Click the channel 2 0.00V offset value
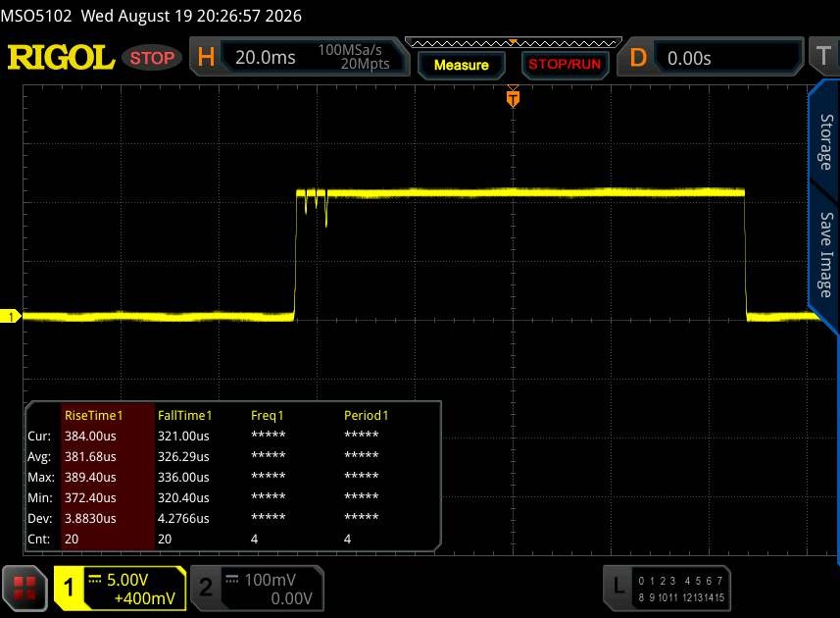 coord(291,598)
